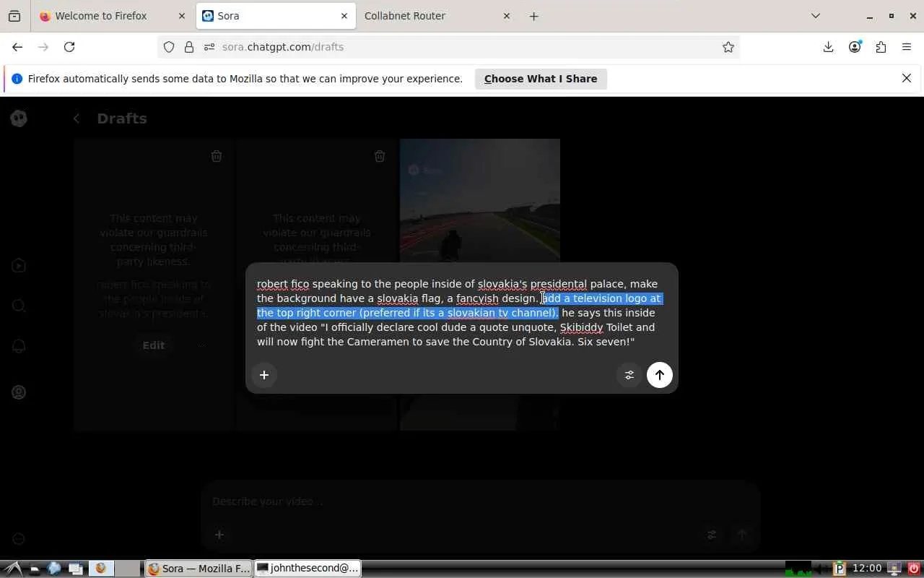
Task: Open the clipboard manager tray icon
Action: coord(839,569)
